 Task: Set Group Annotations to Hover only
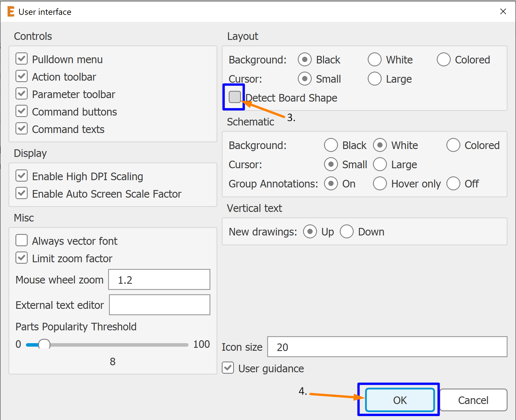[380, 184]
